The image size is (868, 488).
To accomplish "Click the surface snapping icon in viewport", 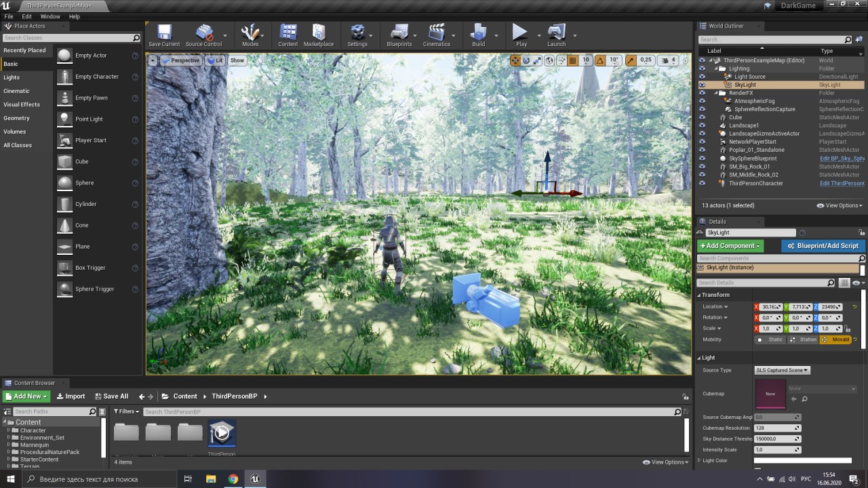I will click(561, 60).
